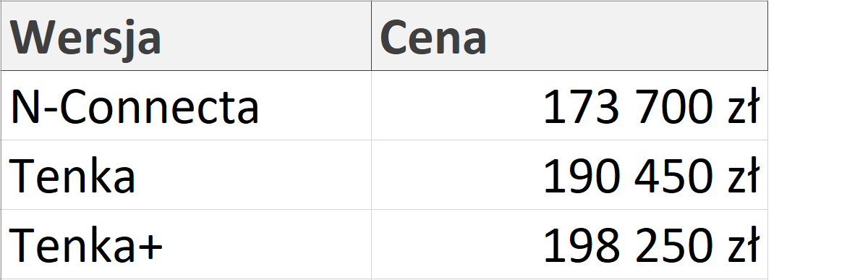The image size is (868, 280).
Task: Click the border below the Wersja header
Action: coord(186,71)
